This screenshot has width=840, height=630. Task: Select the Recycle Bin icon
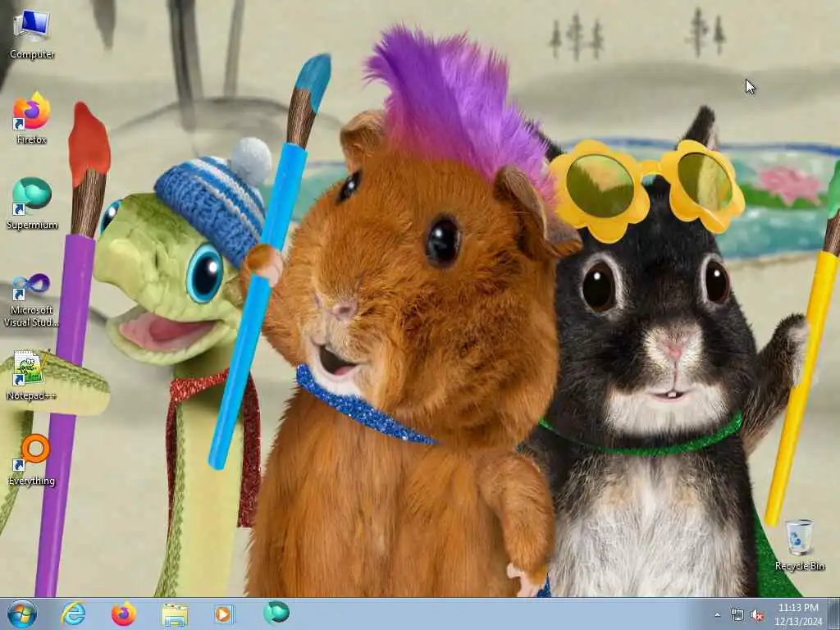799,545
